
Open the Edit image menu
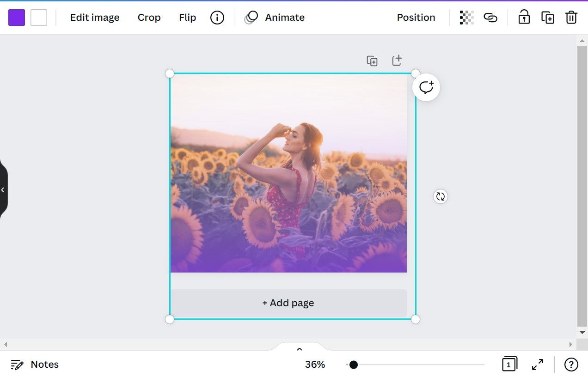(95, 18)
